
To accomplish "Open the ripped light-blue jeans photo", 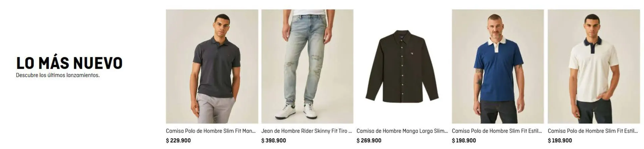I will tap(307, 66).
